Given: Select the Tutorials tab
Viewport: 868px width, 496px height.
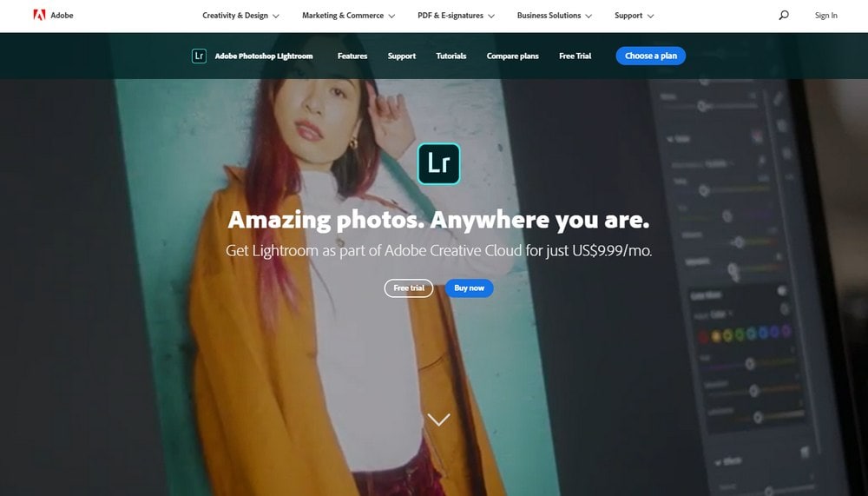Looking at the screenshot, I should pos(451,56).
